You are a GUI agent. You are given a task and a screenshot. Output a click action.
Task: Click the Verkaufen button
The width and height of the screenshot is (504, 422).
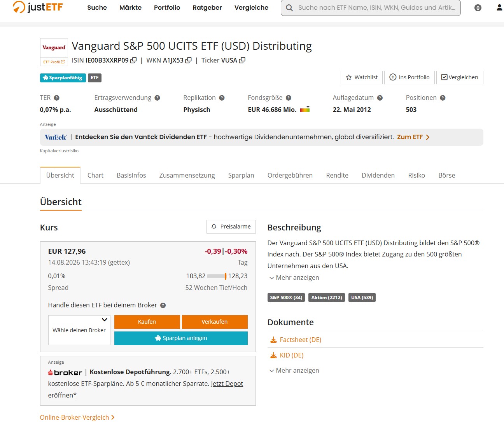pyautogui.click(x=215, y=322)
